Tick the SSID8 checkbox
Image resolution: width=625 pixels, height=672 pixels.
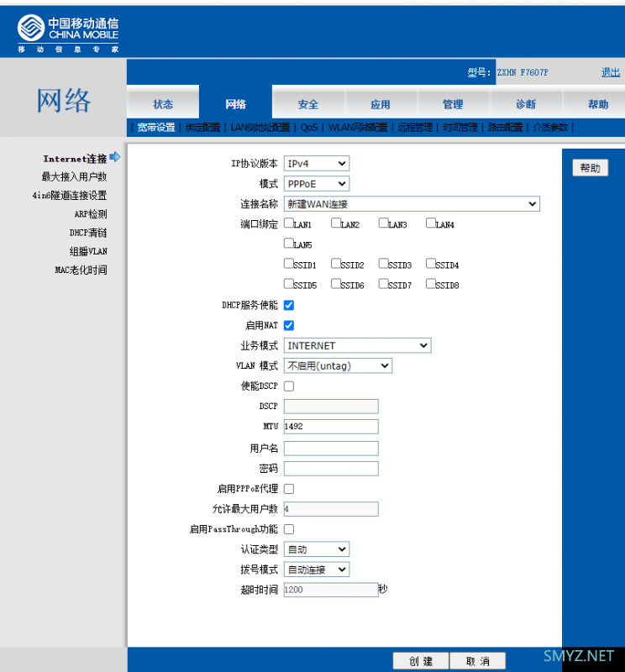(x=431, y=283)
